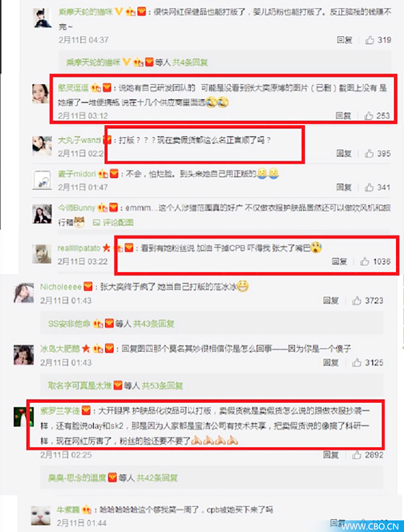
Task: Expand the 共42条回复 replies thread
Action: coord(157,478)
